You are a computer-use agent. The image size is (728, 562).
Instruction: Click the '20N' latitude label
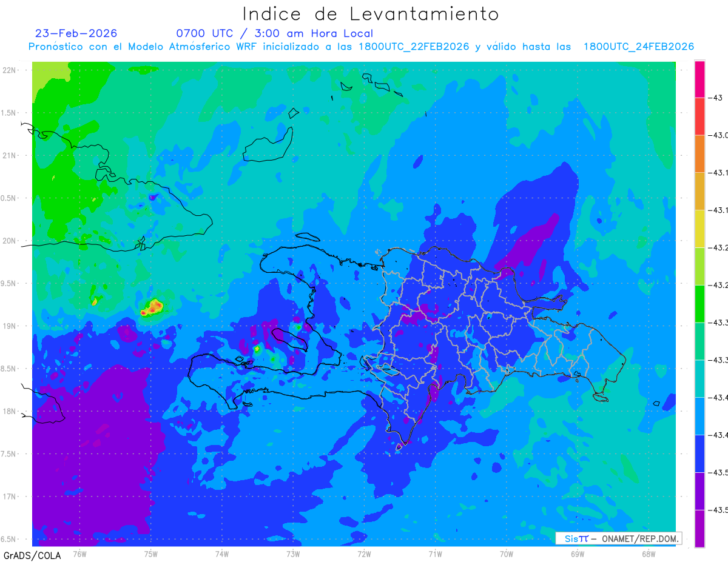coord(10,241)
